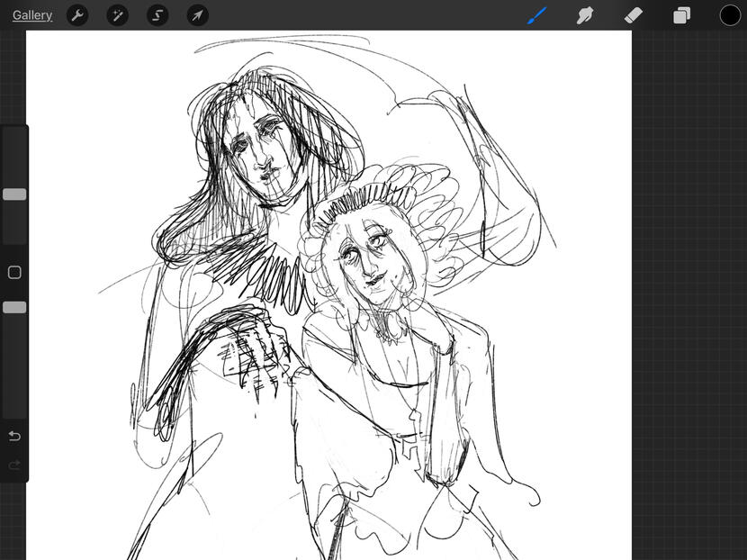
Task: Tap the redo arrow in sidebar
Action: [x=14, y=465]
